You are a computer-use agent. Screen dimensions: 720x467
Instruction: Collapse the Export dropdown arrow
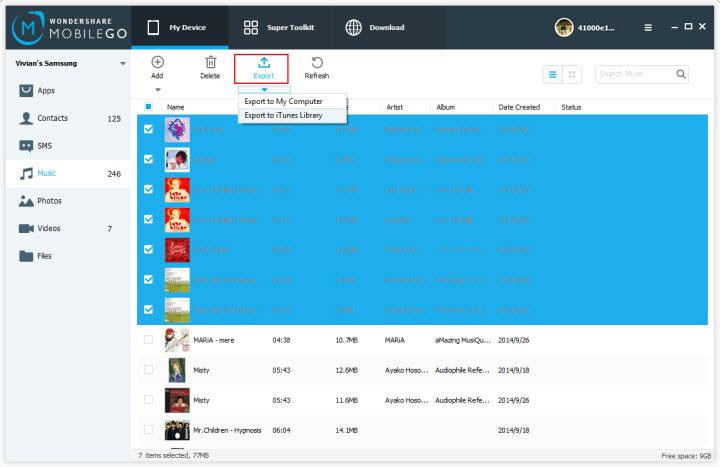point(264,89)
